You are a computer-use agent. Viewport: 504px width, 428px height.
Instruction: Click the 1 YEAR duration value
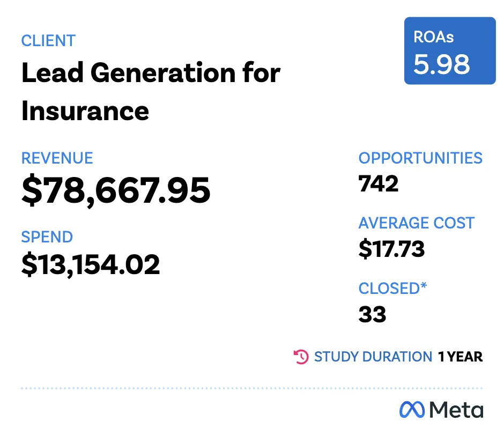coord(460,357)
